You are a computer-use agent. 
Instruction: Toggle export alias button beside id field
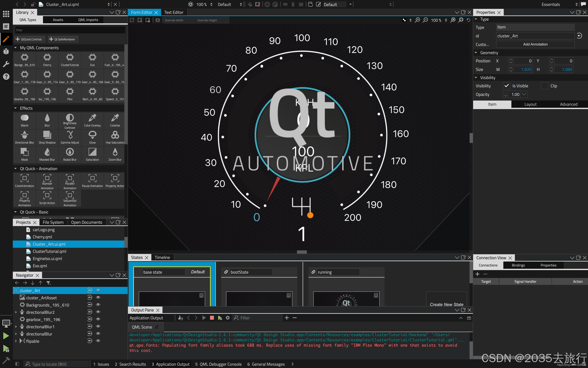579,36
